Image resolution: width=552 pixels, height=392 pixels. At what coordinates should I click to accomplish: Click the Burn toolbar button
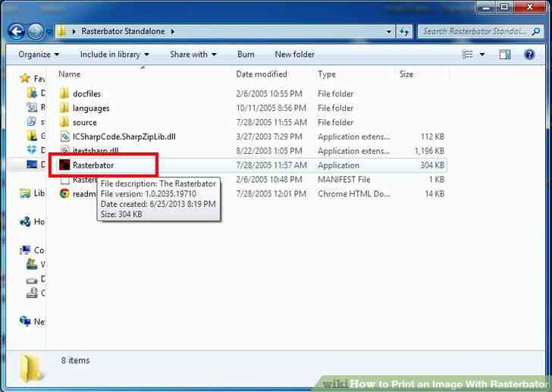tap(246, 55)
